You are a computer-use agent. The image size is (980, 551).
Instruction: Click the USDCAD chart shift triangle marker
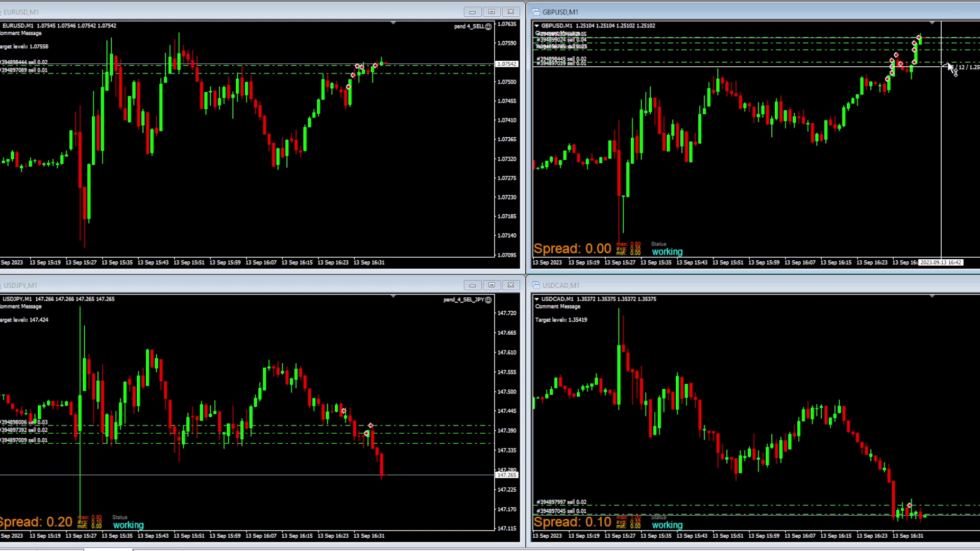[932, 296]
